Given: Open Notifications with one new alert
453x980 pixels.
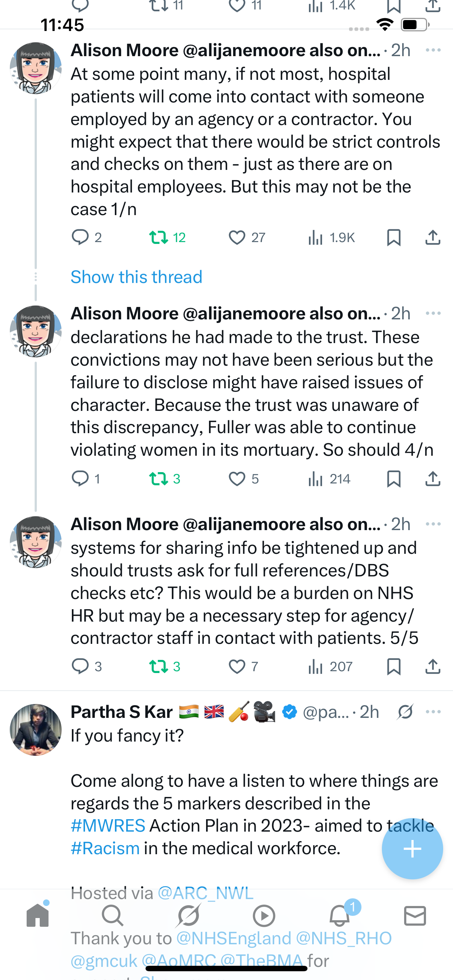Looking at the screenshot, I should click(340, 915).
